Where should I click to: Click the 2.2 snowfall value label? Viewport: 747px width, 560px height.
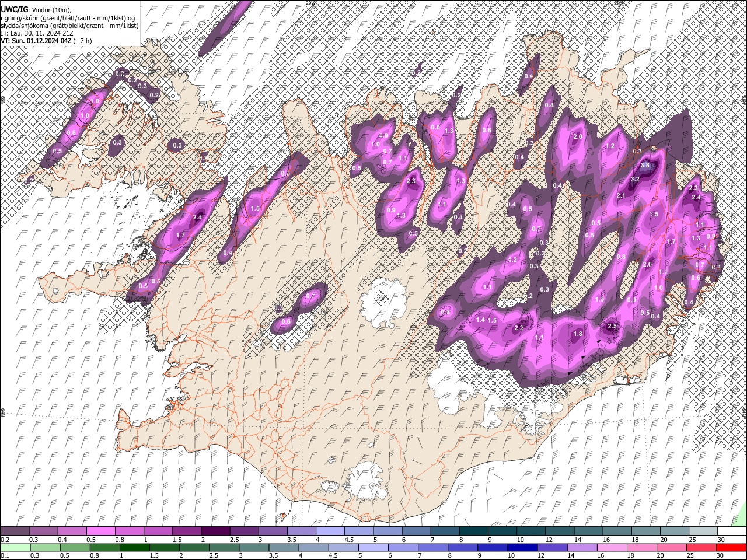pyautogui.click(x=519, y=328)
